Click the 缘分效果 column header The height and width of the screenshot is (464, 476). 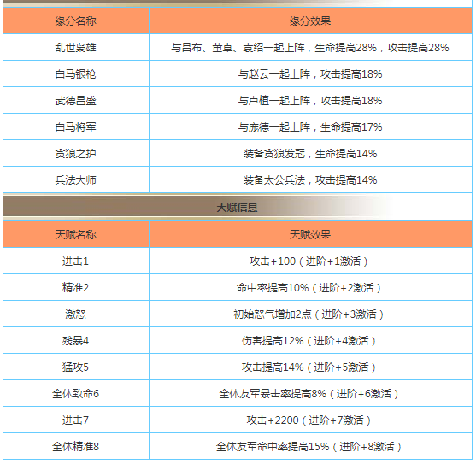point(310,21)
